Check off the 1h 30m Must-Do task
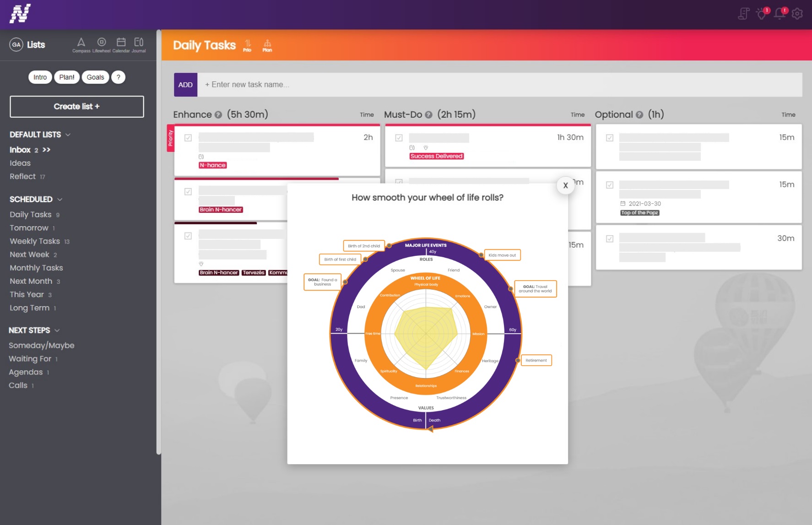This screenshot has height=525, width=812. pyautogui.click(x=399, y=138)
